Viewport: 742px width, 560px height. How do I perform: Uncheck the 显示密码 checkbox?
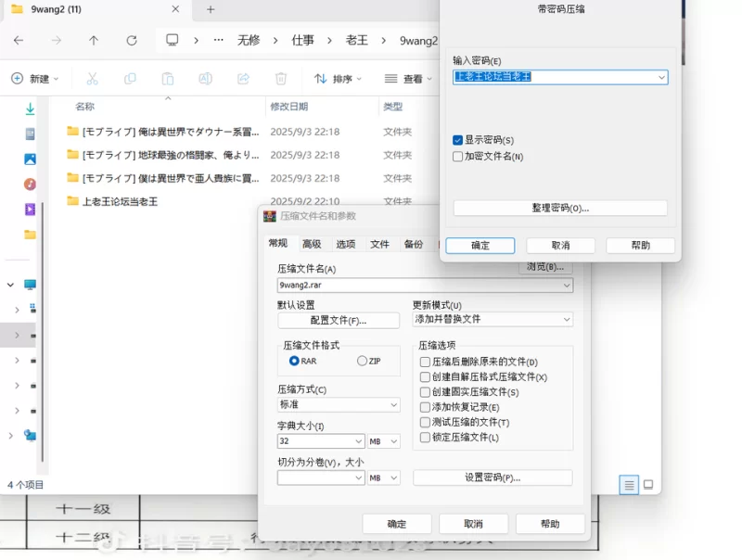(458, 140)
